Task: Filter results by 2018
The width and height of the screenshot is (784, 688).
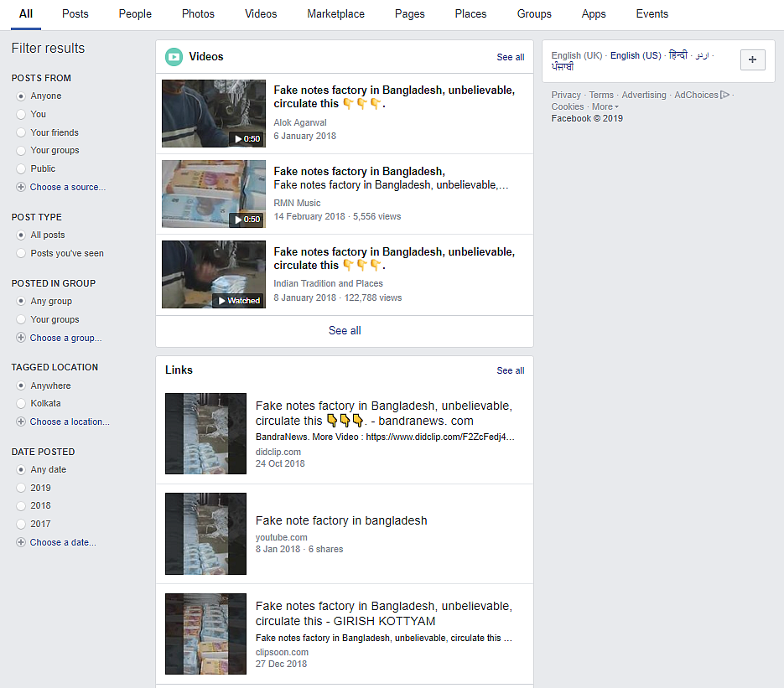Action: (21, 505)
